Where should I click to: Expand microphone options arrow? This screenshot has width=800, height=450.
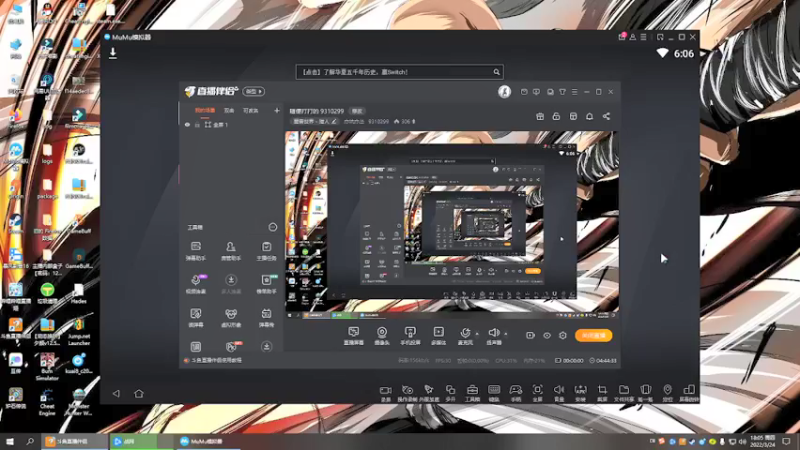(x=477, y=334)
